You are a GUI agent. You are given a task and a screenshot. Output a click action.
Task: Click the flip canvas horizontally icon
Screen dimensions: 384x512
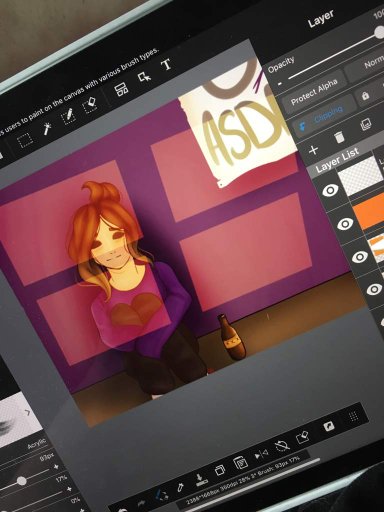click(x=261, y=454)
